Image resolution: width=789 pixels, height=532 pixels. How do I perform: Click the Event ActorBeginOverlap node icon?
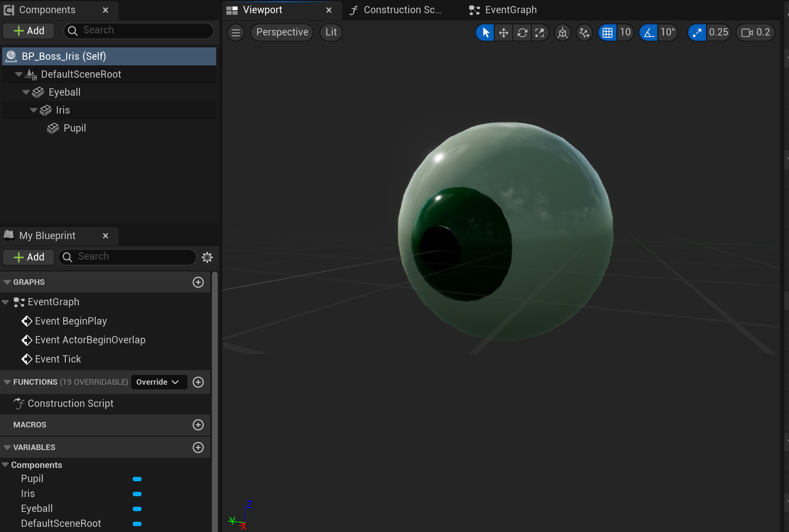tap(27, 340)
